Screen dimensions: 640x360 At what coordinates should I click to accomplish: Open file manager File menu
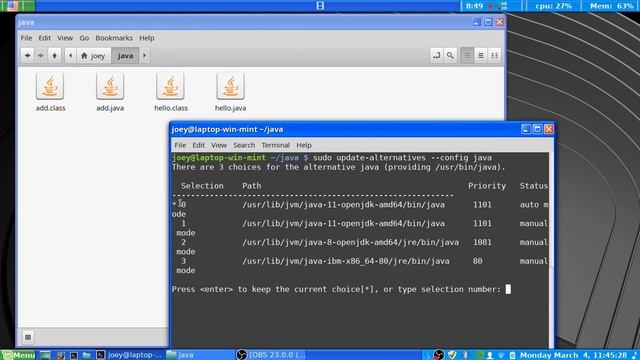click(x=27, y=38)
